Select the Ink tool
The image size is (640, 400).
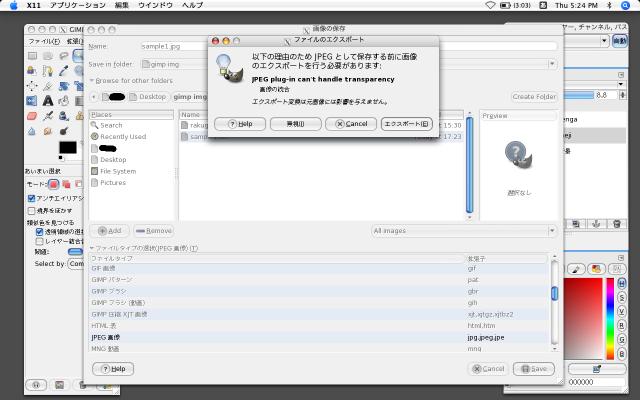pyautogui.click(x=64, y=116)
